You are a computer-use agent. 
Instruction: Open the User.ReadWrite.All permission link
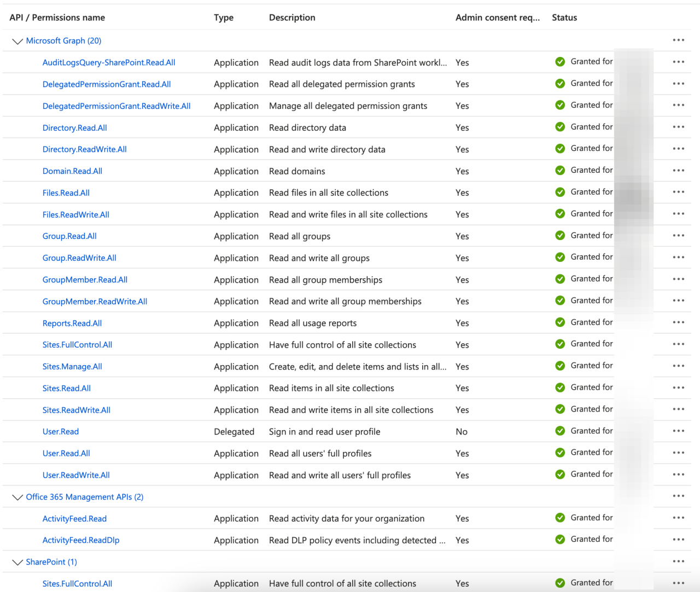pyautogui.click(x=76, y=474)
